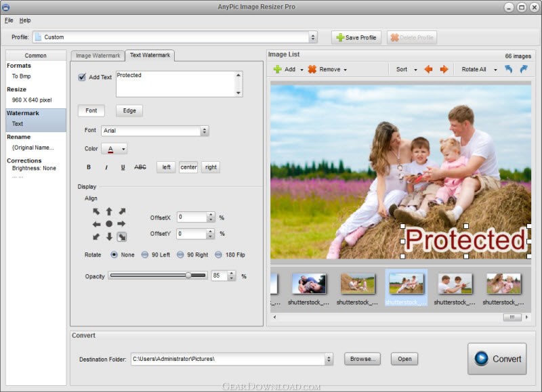Click the Delete Profile button
The height and width of the screenshot is (392, 542).
tap(412, 37)
